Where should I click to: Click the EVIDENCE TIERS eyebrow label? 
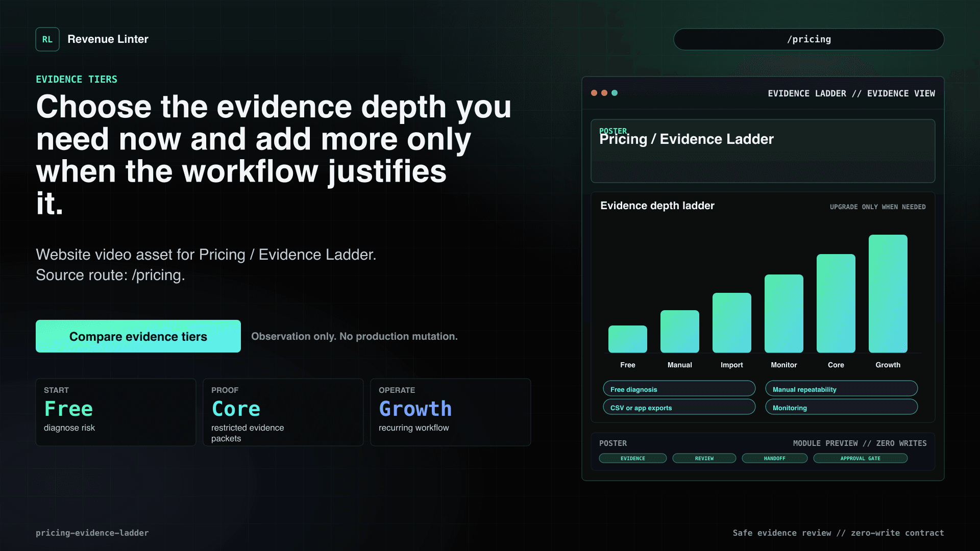coord(77,79)
